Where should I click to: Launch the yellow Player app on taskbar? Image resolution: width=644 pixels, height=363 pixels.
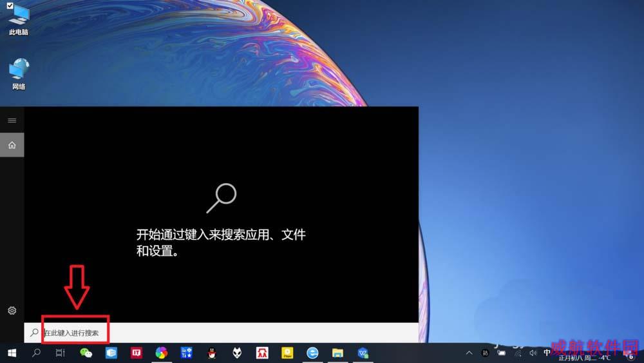click(287, 353)
